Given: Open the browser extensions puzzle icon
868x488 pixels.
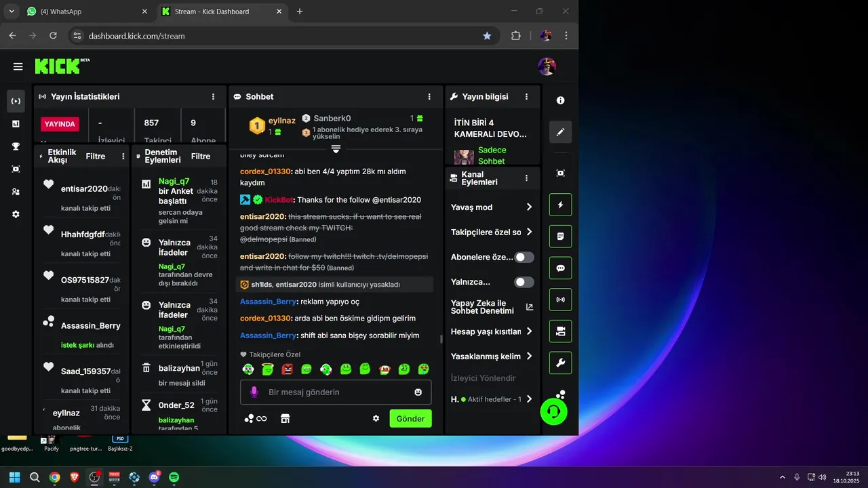Looking at the screenshot, I should pyautogui.click(x=516, y=36).
